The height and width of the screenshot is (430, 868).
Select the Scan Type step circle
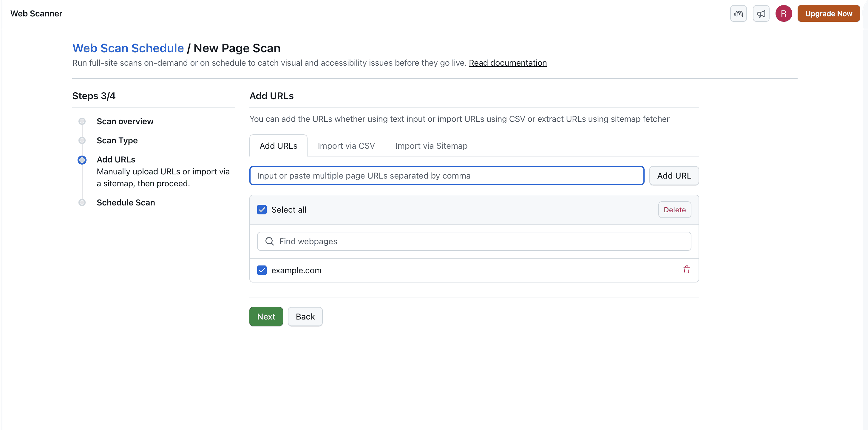[x=82, y=140]
